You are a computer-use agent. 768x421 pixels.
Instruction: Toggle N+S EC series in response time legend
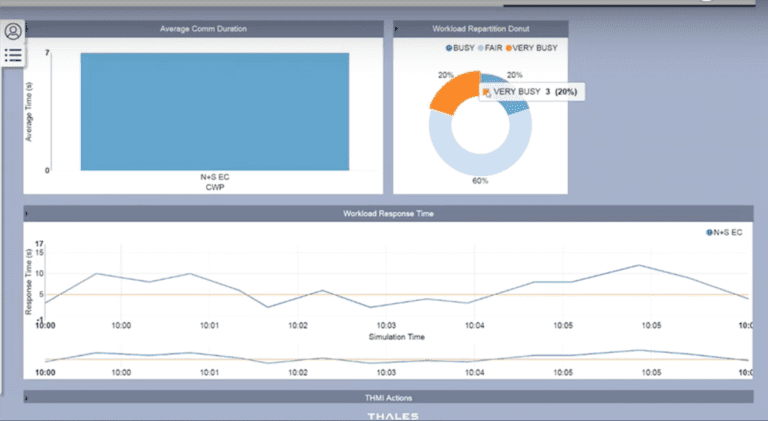725,232
